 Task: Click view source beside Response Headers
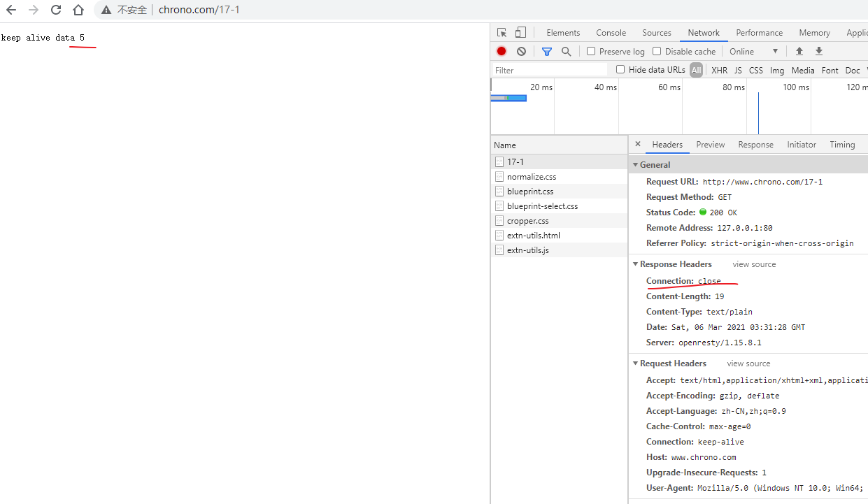click(754, 264)
